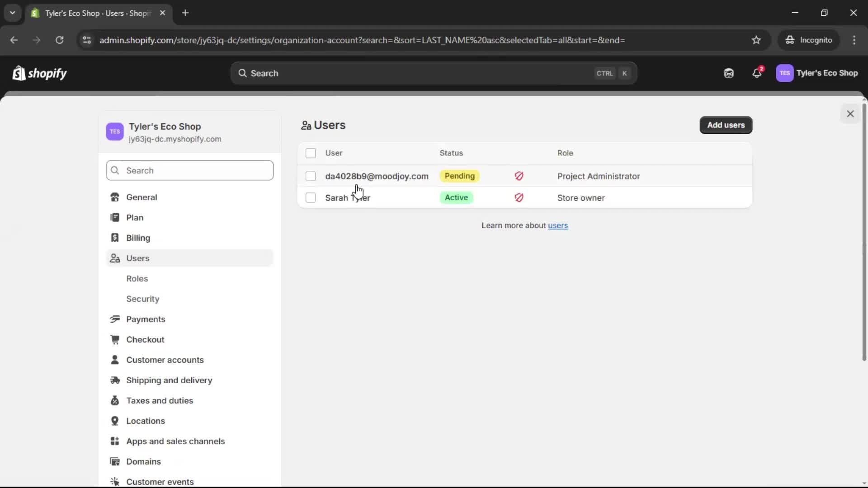
Task: Click the security shield icon for Sarah Tyler
Action: tap(519, 197)
